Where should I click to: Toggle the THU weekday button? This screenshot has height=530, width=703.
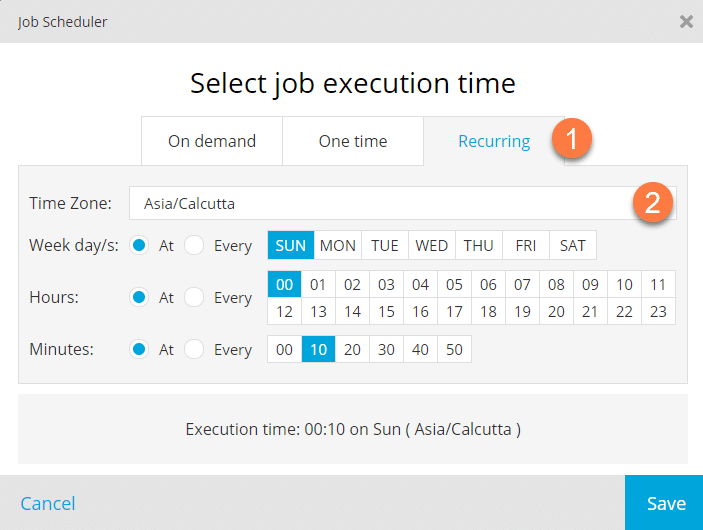pos(479,245)
